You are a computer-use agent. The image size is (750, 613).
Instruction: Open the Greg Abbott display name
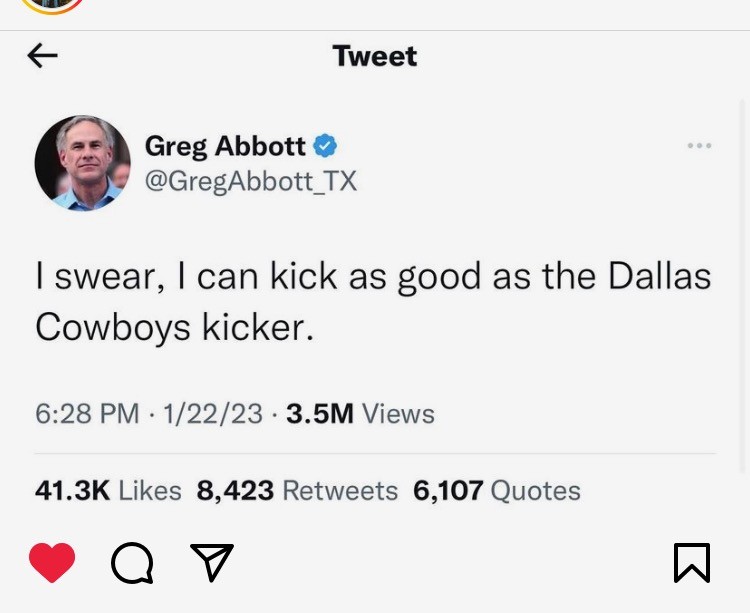pos(225,146)
